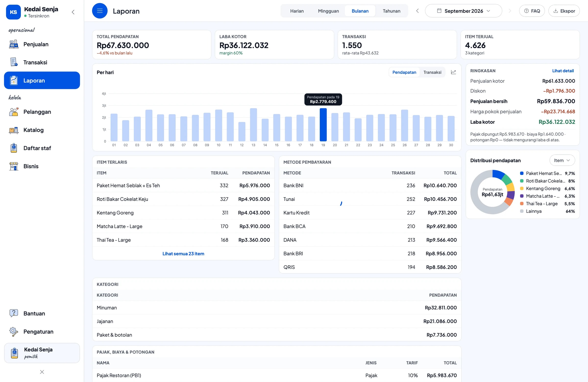Click the Minuman category row
The width and height of the screenshot is (588, 382).
click(x=277, y=308)
